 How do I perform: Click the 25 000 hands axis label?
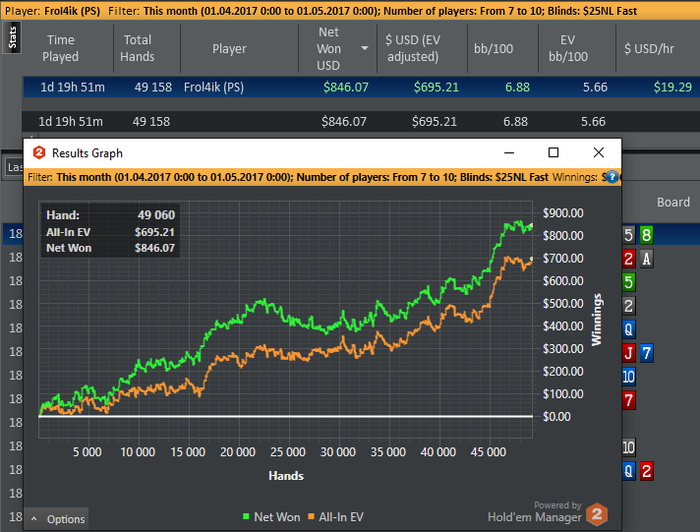(x=288, y=452)
